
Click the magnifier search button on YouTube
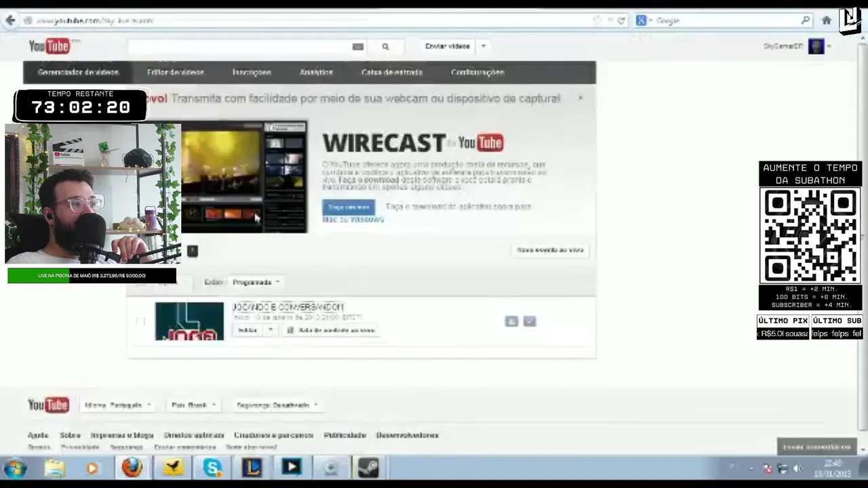(385, 47)
